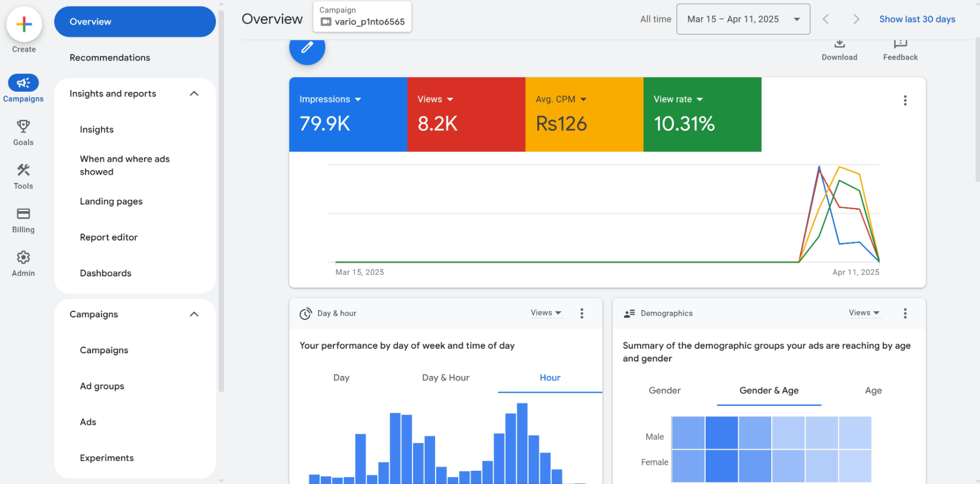The image size is (980, 484).
Task: Click the Create plus icon
Action: coord(24,24)
